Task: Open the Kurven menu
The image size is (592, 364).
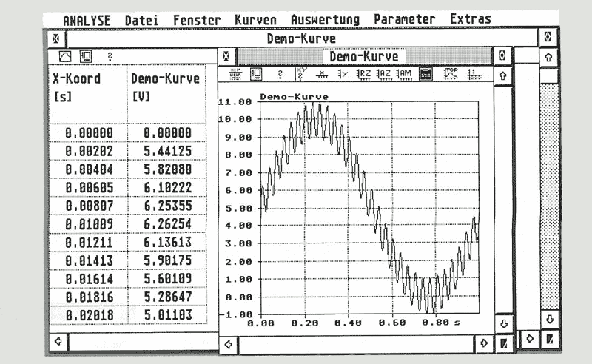Action: click(255, 19)
